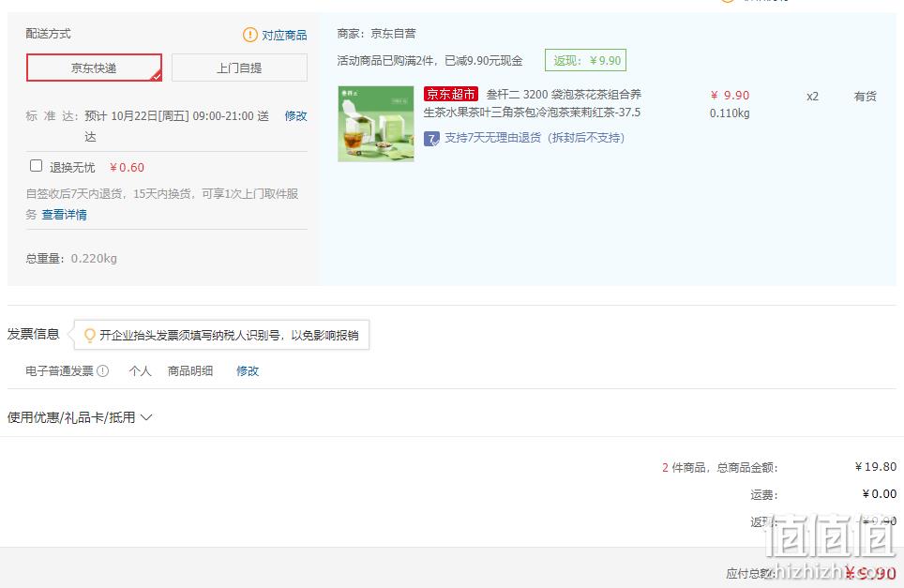Image resolution: width=904 pixels, height=588 pixels.
Task: Click the 返现 ¥9.90 green tag
Action: pyautogui.click(x=586, y=61)
